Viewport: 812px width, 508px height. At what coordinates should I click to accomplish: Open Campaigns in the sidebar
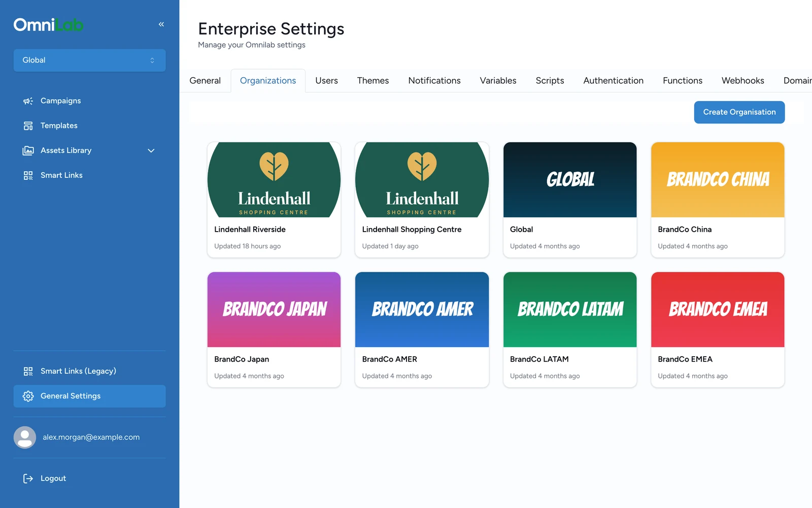[x=61, y=101]
